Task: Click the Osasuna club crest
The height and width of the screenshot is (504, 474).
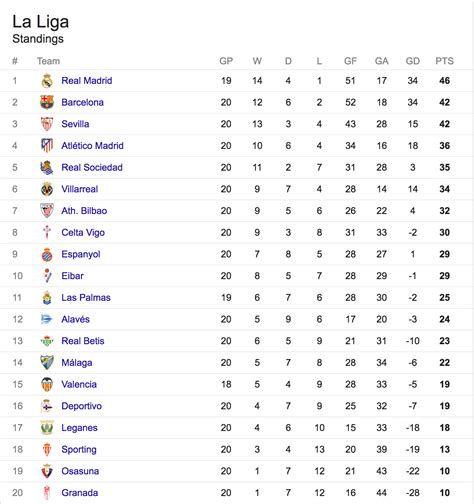Action: click(x=47, y=471)
